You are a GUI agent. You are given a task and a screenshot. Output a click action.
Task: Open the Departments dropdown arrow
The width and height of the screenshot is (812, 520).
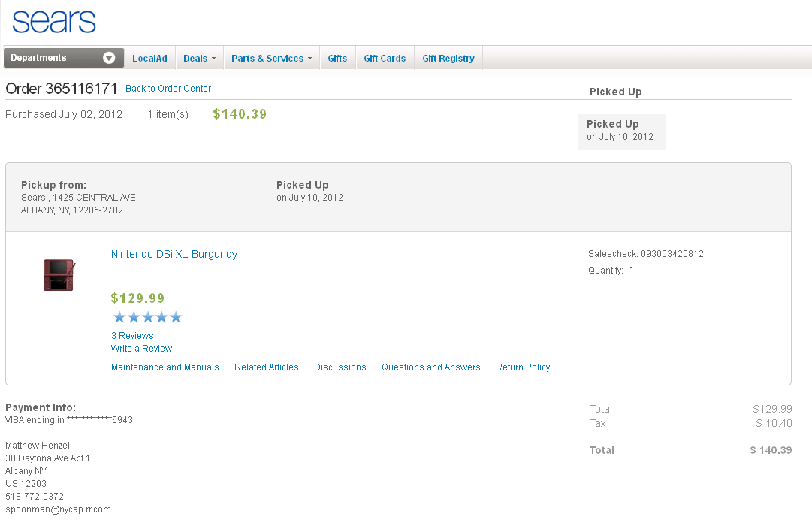109,58
